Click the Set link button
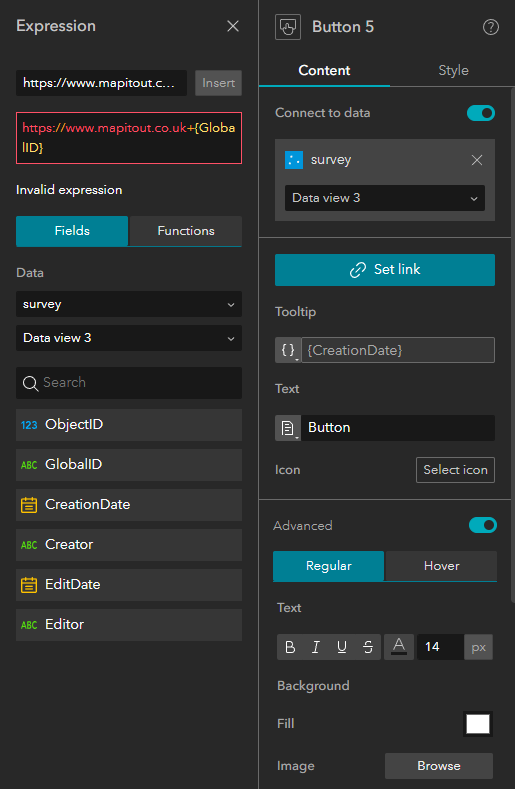 coord(385,270)
